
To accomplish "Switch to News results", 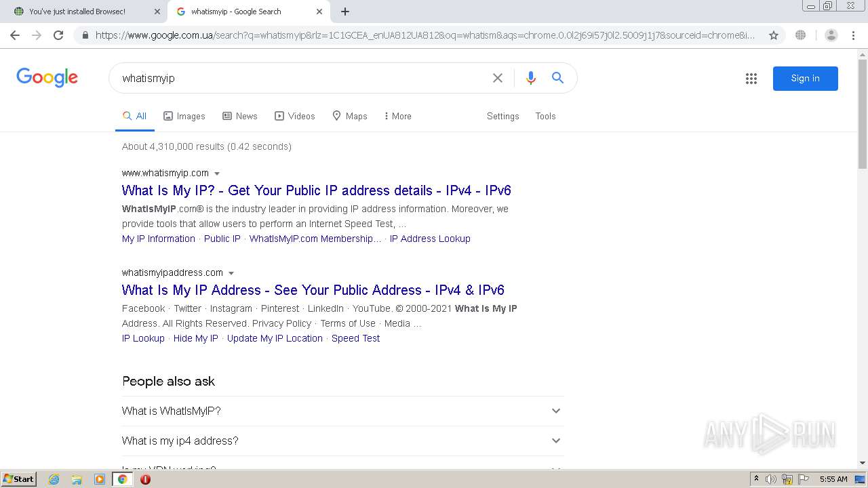I will tap(240, 116).
